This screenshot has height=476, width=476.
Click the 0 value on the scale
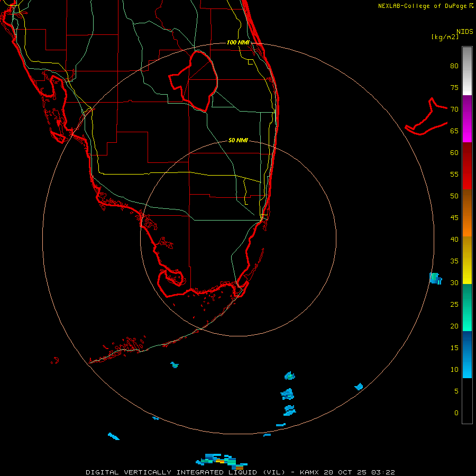(456, 413)
